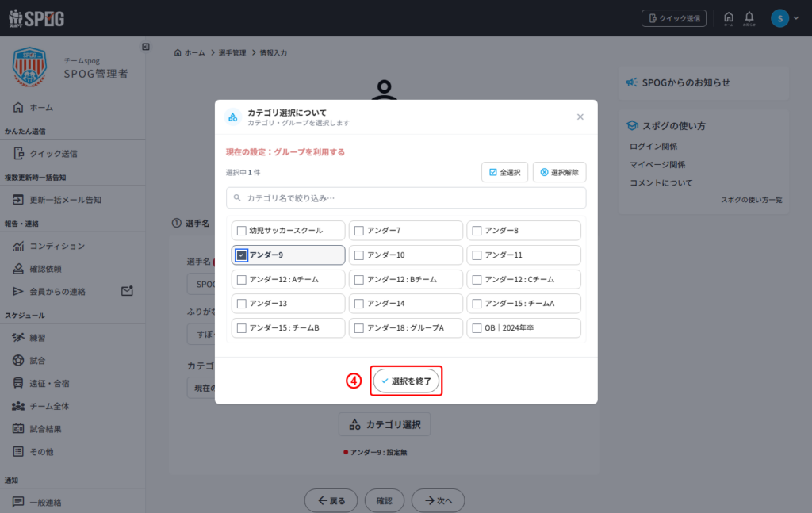Image resolution: width=812 pixels, height=513 pixels.
Task: Close the カテゴリ選択 dialog with X
Action: point(580,117)
